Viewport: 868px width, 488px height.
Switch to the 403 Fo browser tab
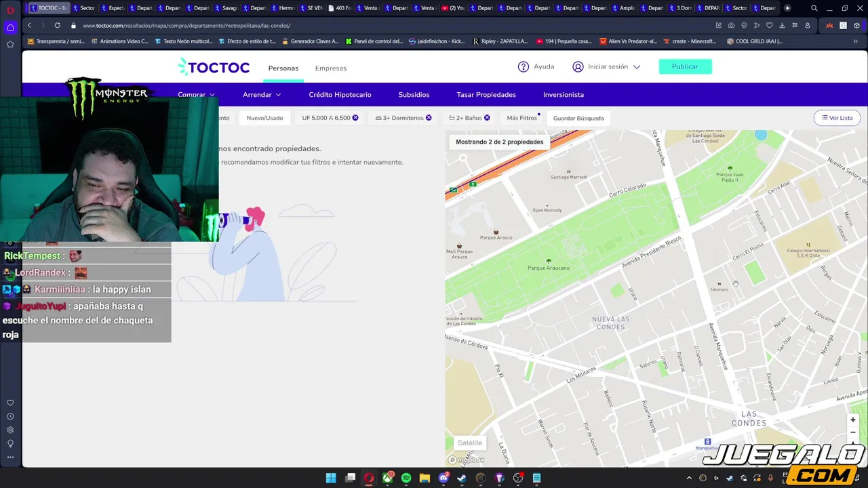tap(340, 8)
